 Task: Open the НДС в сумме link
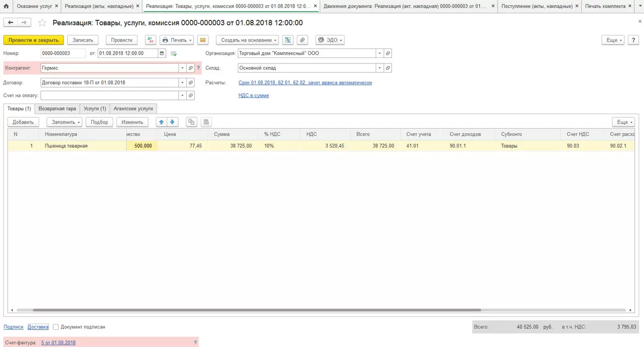point(254,96)
